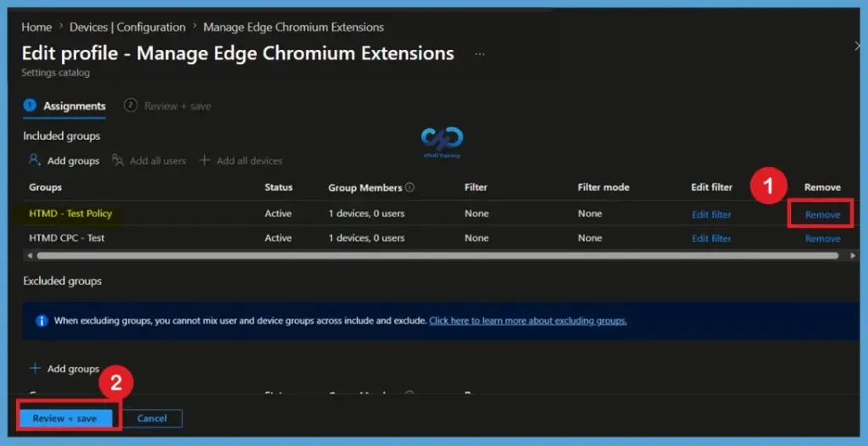Image resolution: width=868 pixels, height=446 pixels.
Task: Edit filter for HTMD - Test Policy
Action: pyautogui.click(x=711, y=215)
